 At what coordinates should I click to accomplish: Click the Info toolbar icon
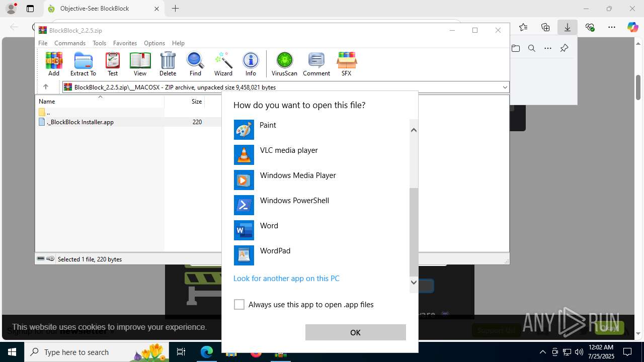pos(251,64)
